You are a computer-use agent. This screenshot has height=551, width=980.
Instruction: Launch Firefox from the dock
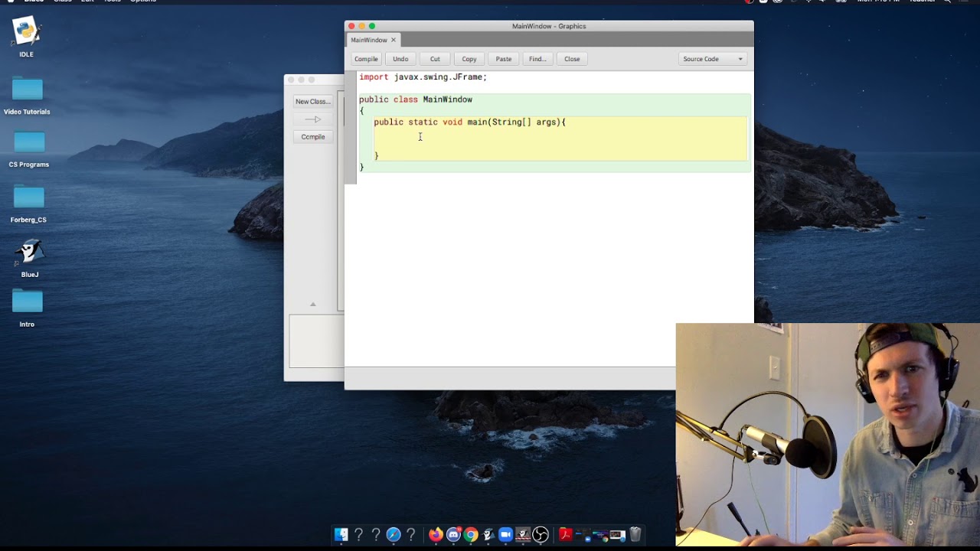coord(436,535)
